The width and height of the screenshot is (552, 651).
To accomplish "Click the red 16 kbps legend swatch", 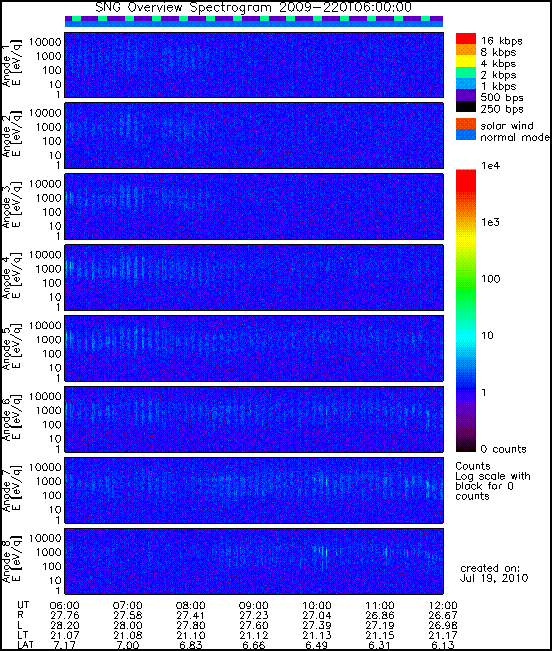I will tap(466, 39).
